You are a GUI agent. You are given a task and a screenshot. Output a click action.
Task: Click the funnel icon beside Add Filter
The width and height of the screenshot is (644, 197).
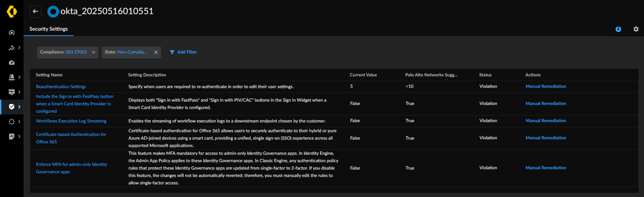tap(172, 52)
